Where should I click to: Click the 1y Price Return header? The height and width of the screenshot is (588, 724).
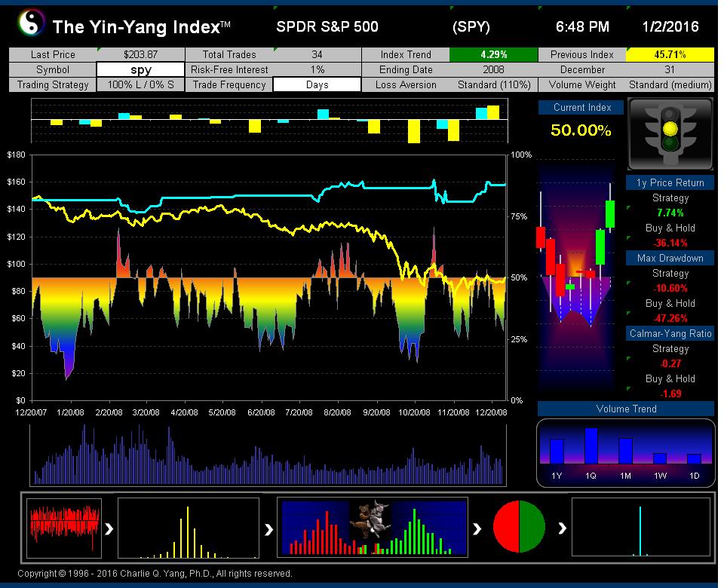pyautogui.click(x=670, y=182)
